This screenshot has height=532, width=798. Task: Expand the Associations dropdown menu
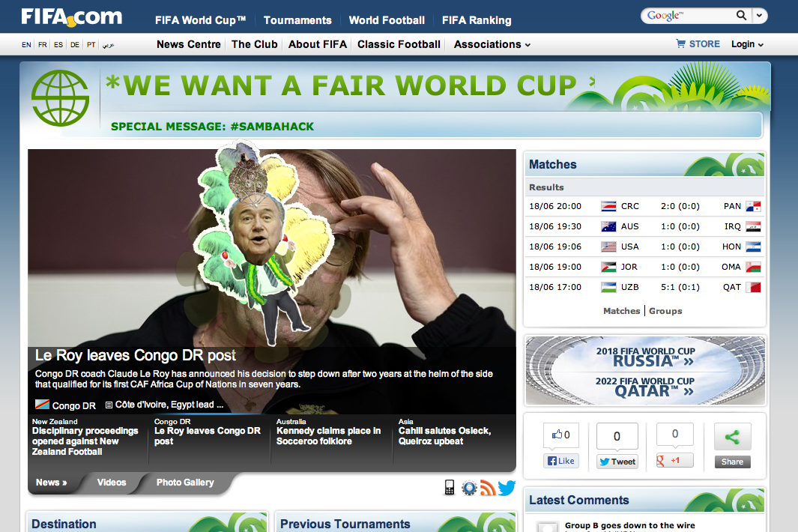[x=492, y=44]
